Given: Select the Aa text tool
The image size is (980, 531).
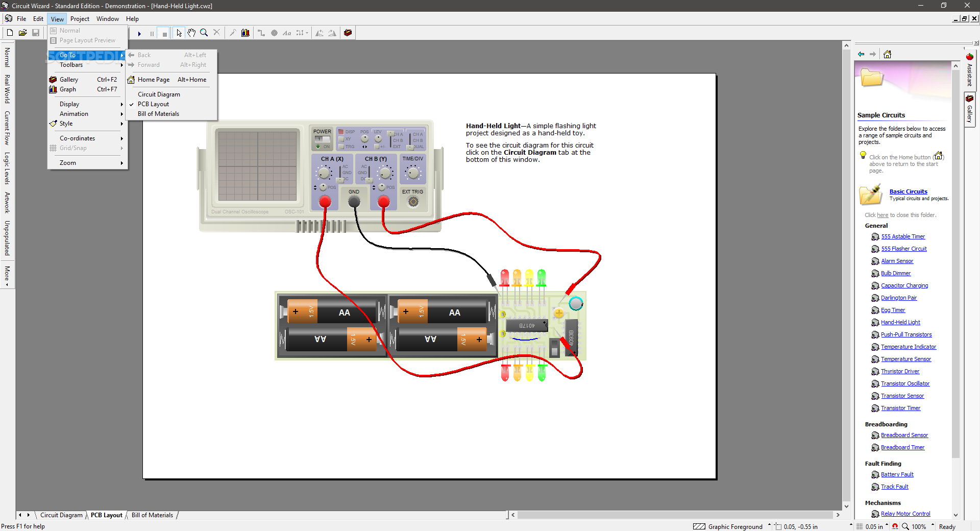Looking at the screenshot, I should [x=287, y=33].
